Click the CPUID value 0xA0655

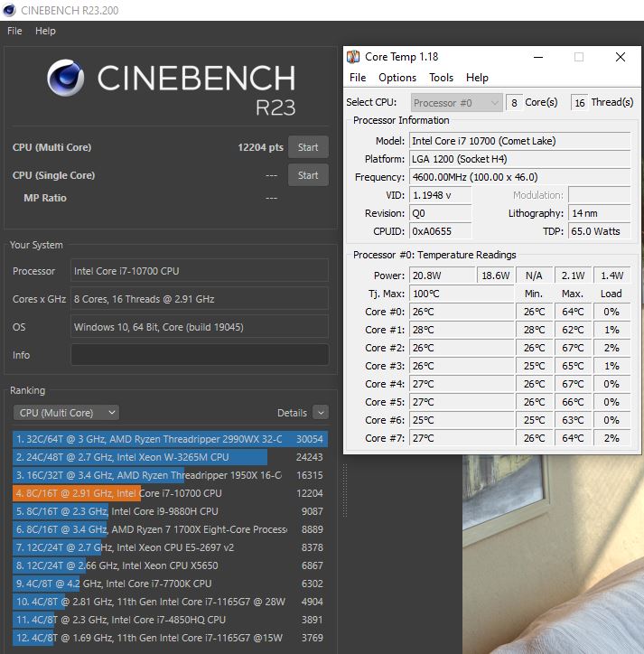click(x=441, y=231)
